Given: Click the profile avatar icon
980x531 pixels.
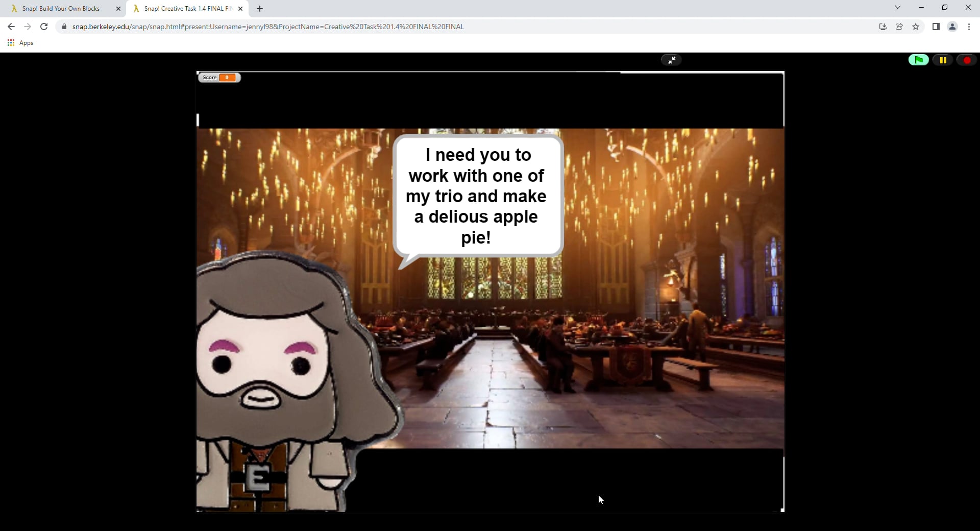Looking at the screenshot, I should coord(952,27).
